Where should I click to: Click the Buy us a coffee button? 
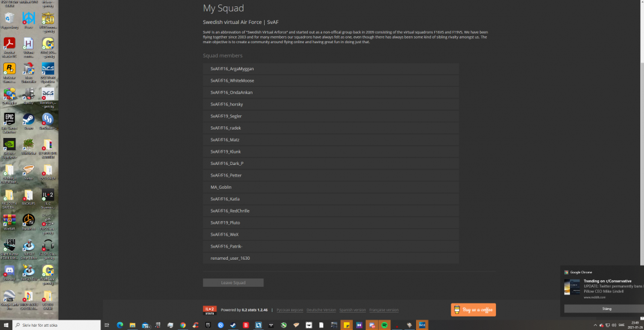[x=473, y=310]
